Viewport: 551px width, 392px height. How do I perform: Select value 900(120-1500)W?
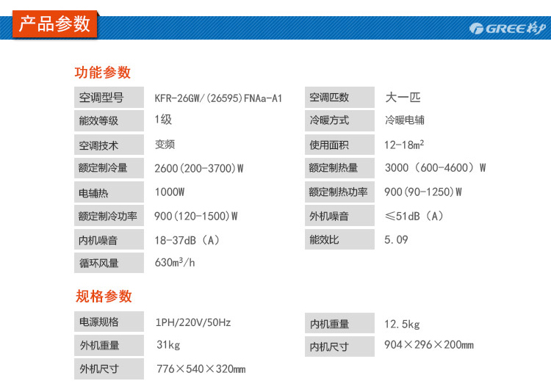[196, 216]
